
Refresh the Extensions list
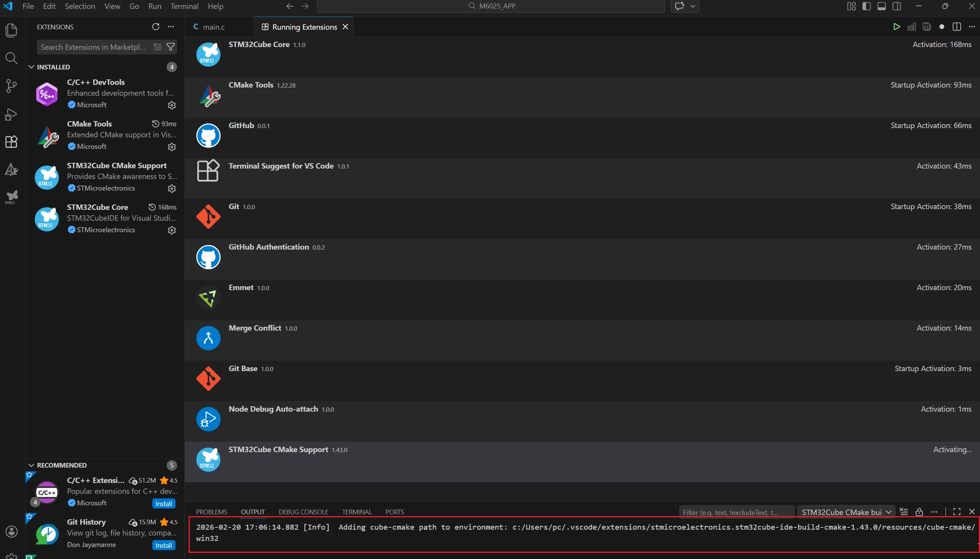156,27
